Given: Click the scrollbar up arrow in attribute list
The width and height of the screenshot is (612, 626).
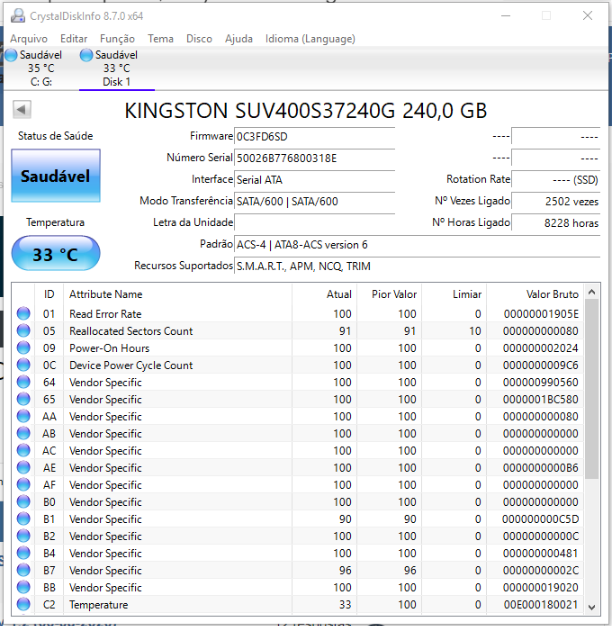Looking at the screenshot, I should click(x=592, y=292).
